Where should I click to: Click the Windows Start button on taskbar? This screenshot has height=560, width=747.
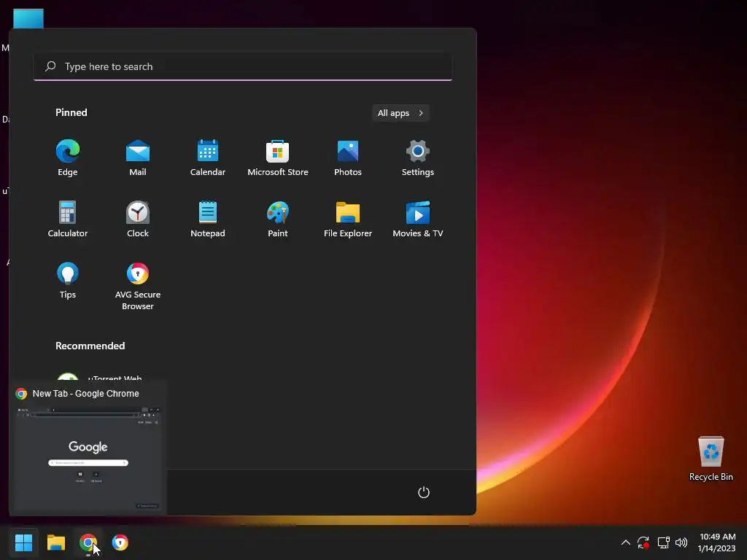(x=23, y=542)
